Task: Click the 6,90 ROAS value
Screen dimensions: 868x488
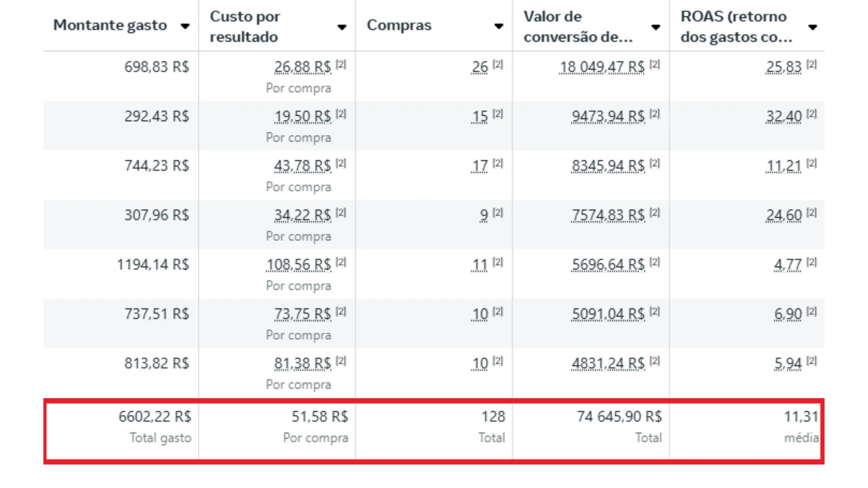Action: (x=788, y=314)
